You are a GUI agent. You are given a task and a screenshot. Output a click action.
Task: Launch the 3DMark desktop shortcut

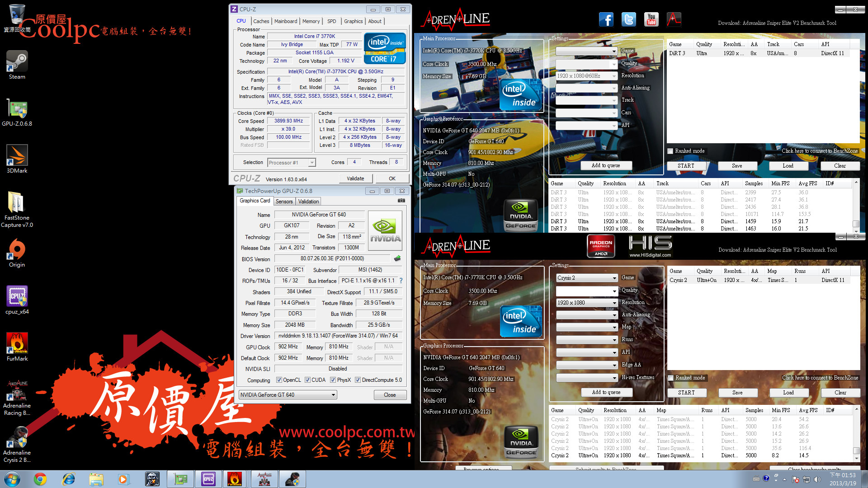(17, 159)
